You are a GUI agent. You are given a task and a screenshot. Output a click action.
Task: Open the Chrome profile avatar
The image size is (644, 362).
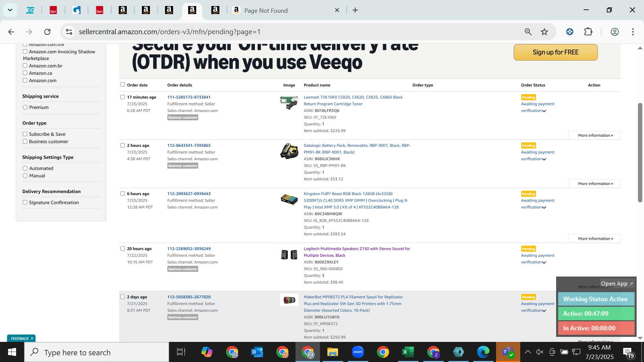(614, 32)
